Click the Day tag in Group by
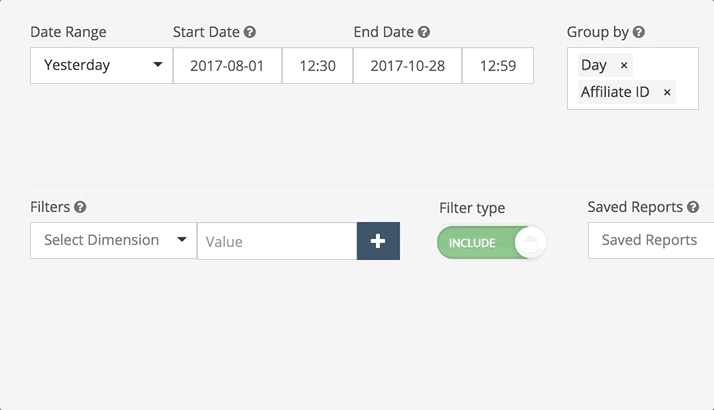The width and height of the screenshot is (714, 410). 594,65
